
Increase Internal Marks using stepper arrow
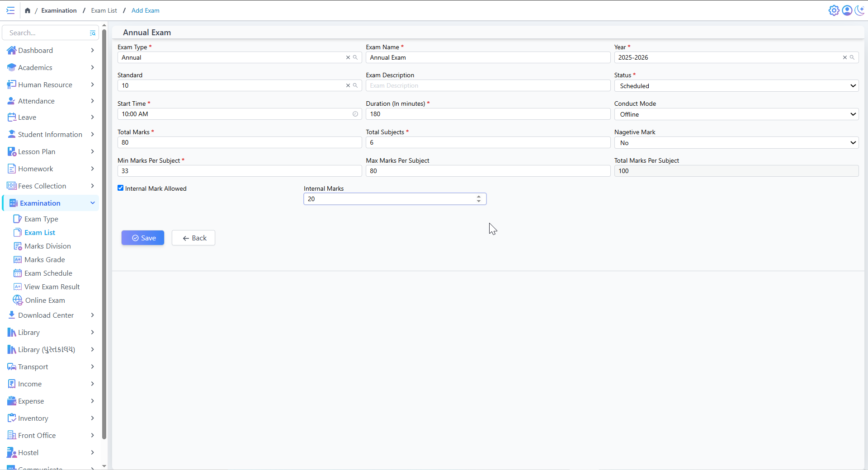[479, 197]
